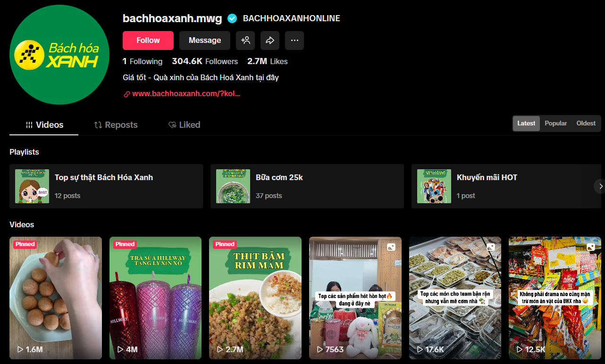This screenshot has width=605, height=364.
Task: Expand playlists with the right chevron arrow
Action: (600, 186)
